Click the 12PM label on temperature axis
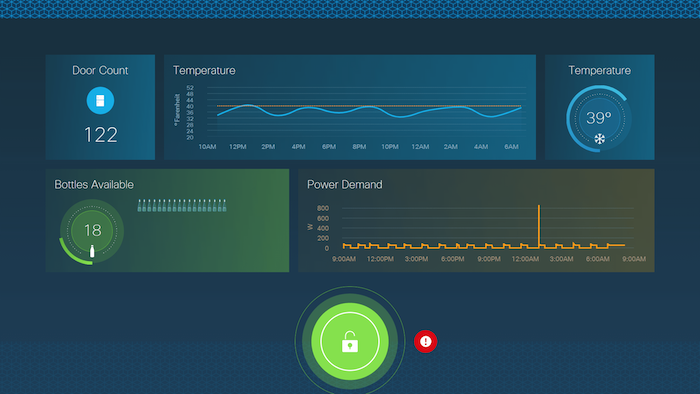Screen dimensions: 700x394 pos(238,147)
